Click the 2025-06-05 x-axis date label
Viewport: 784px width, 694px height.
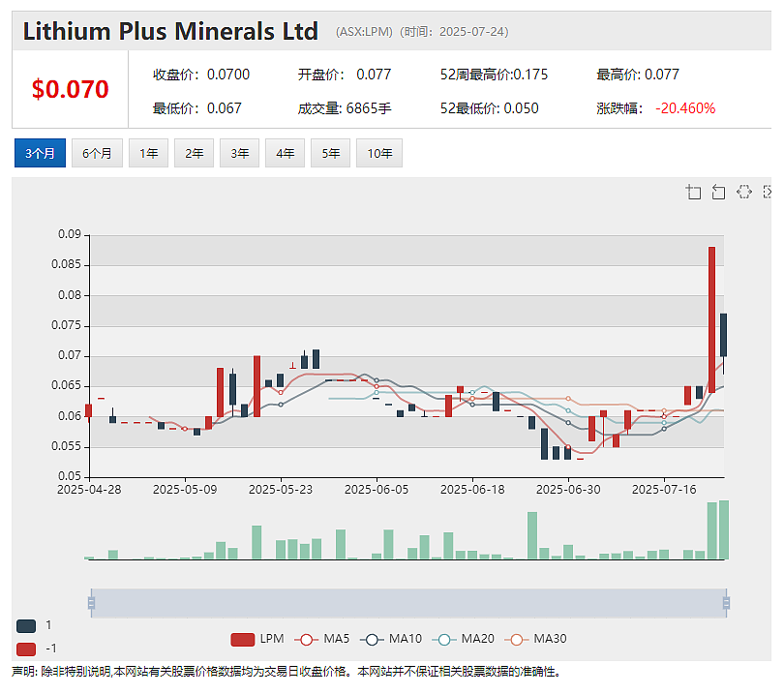[x=377, y=490]
